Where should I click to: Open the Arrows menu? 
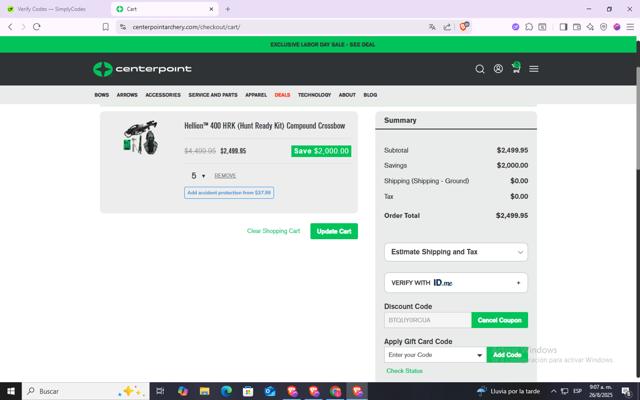[x=127, y=95]
